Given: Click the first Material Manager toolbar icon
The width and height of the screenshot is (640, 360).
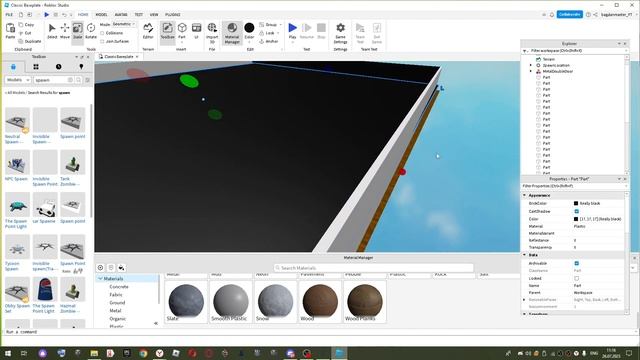Looking at the screenshot, I should click(100, 268).
